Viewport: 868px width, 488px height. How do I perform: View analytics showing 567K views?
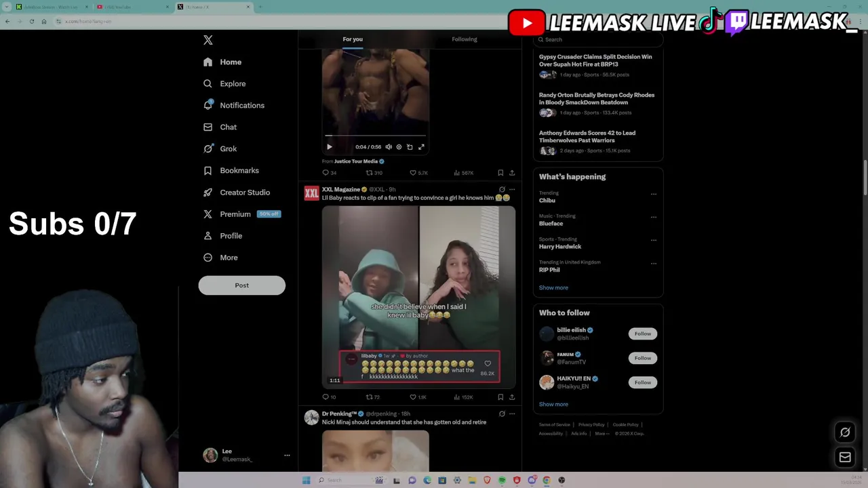click(x=464, y=173)
